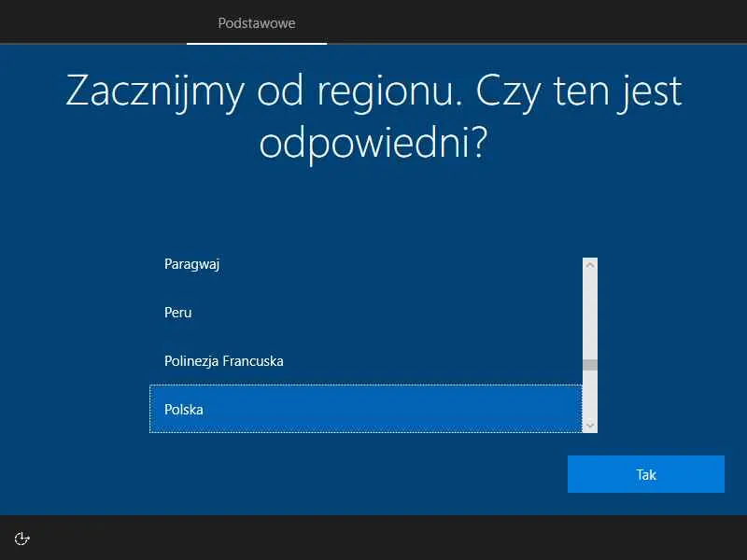The height and width of the screenshot is (560, 747).
Task: Pick Polinezja Francuska as the region
Action: tap(366, 361)
